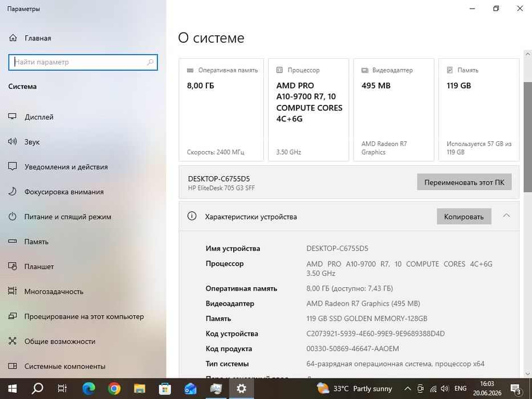The width and height of the screenshot is (532, 399).
Task: Open Фокусировка внимания settings
Action: (x=64, y=192)
